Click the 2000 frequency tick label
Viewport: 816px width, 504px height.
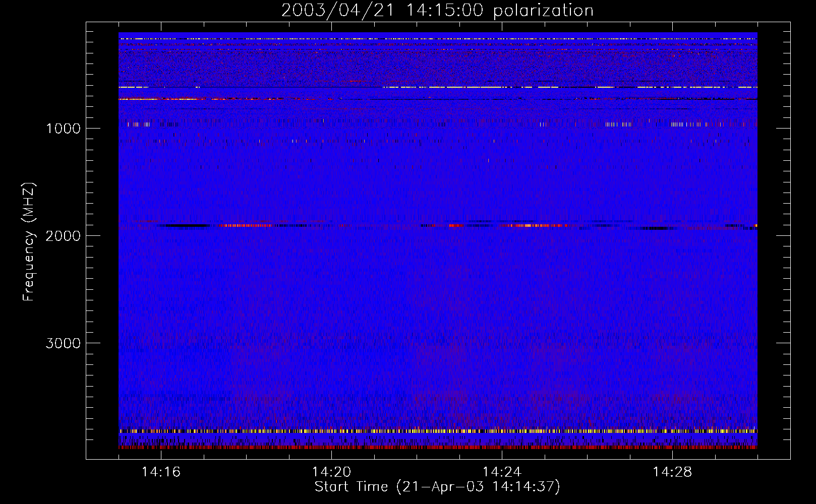pyautogui.click(x=63, y=236)
